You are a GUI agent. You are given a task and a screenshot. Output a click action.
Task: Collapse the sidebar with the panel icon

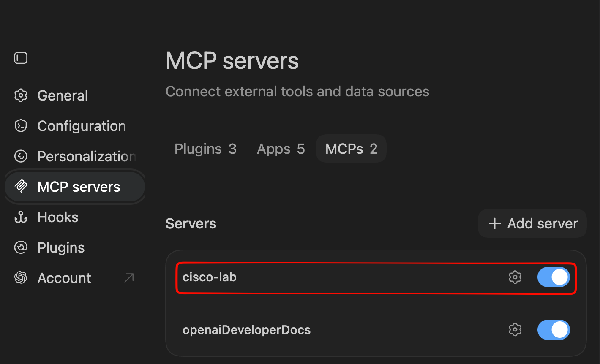point(21,58)
